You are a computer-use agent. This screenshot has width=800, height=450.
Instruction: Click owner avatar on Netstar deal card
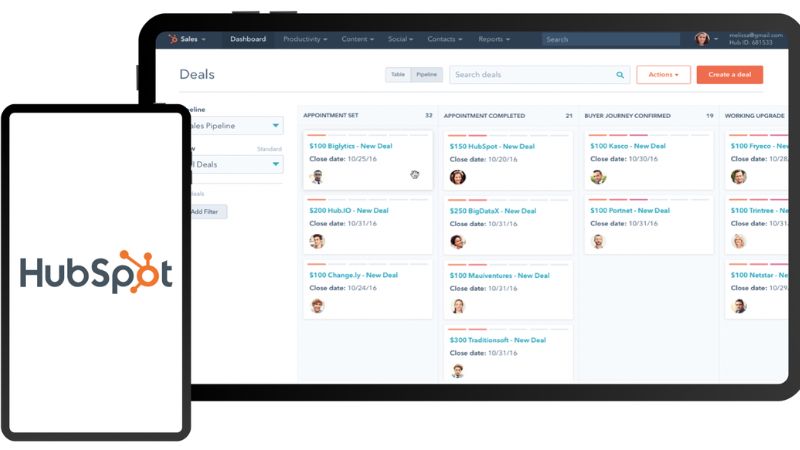tap(738, 306)
